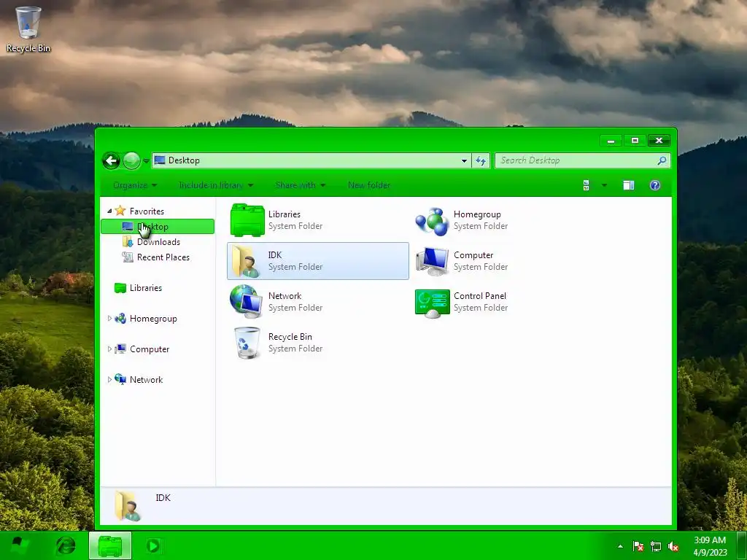Open the Libraries folder icon in file list
This screenshot has width=747, height=560.
(247, 220)
